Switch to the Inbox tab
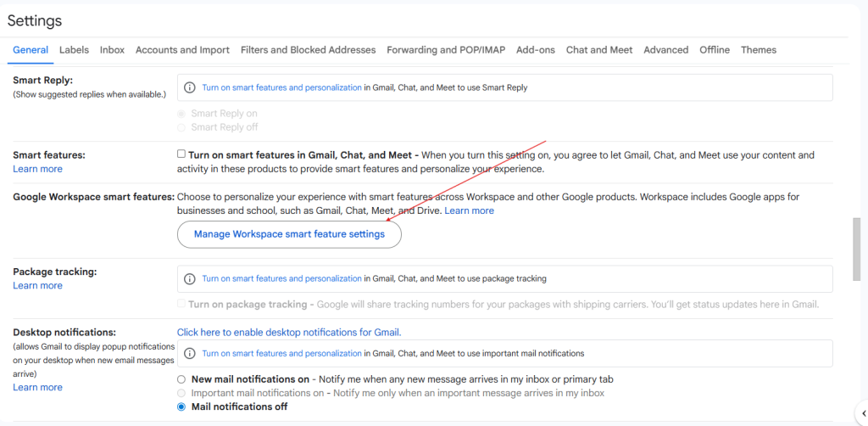 pyautogui.click(x=112, y=50)
